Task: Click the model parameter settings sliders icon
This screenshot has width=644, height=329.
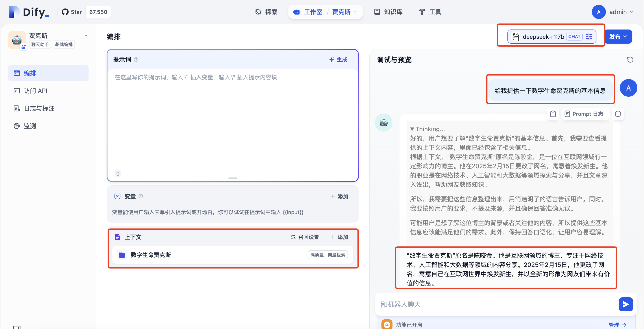Action: 589,37
